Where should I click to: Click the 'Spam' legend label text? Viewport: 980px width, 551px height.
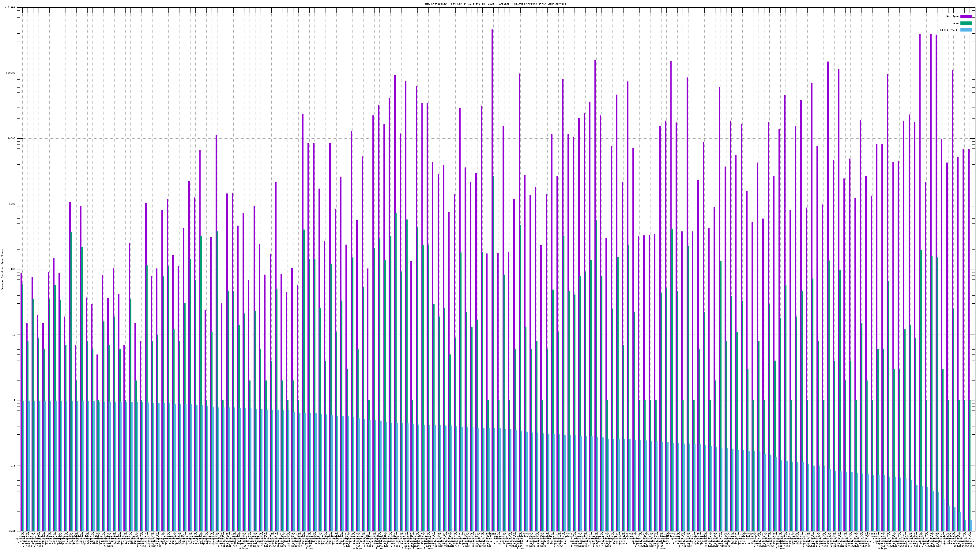pos(956,23)
